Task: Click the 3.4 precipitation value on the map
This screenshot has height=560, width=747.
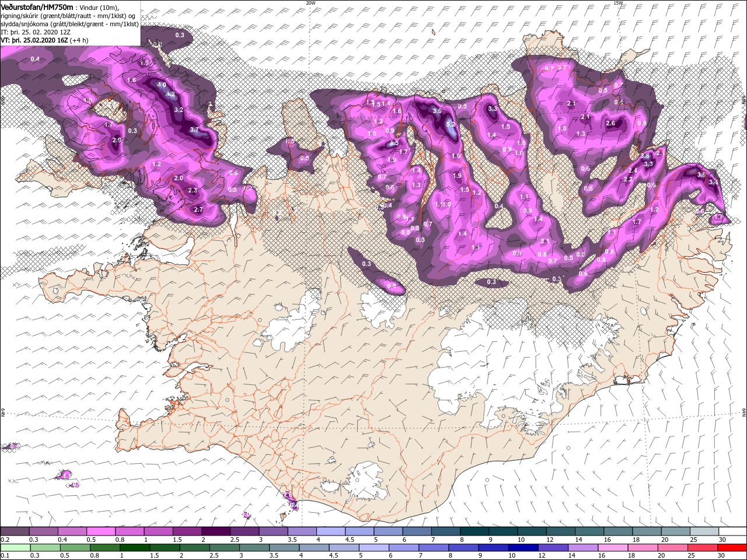Action: pyautogui.click(x=713, y=183)
